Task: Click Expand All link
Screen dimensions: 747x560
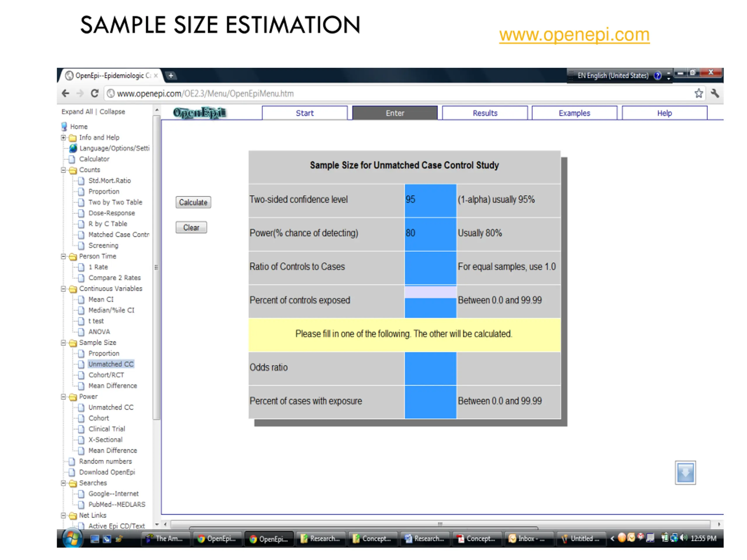Action: [x=77, y=111]
